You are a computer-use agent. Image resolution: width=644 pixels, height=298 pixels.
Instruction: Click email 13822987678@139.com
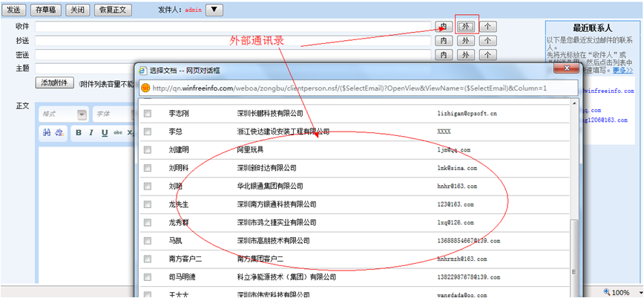coord(469,277)
